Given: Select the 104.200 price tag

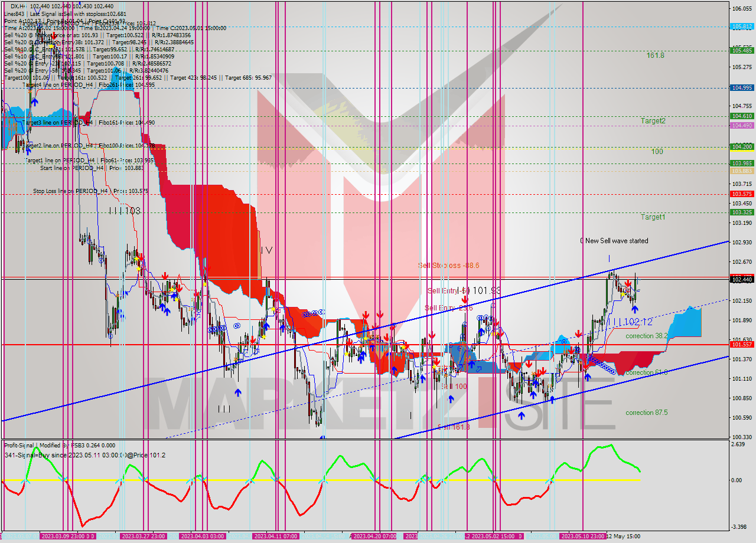Looking at the screenshot, I should pyautogui.click(x=742, y=146).
